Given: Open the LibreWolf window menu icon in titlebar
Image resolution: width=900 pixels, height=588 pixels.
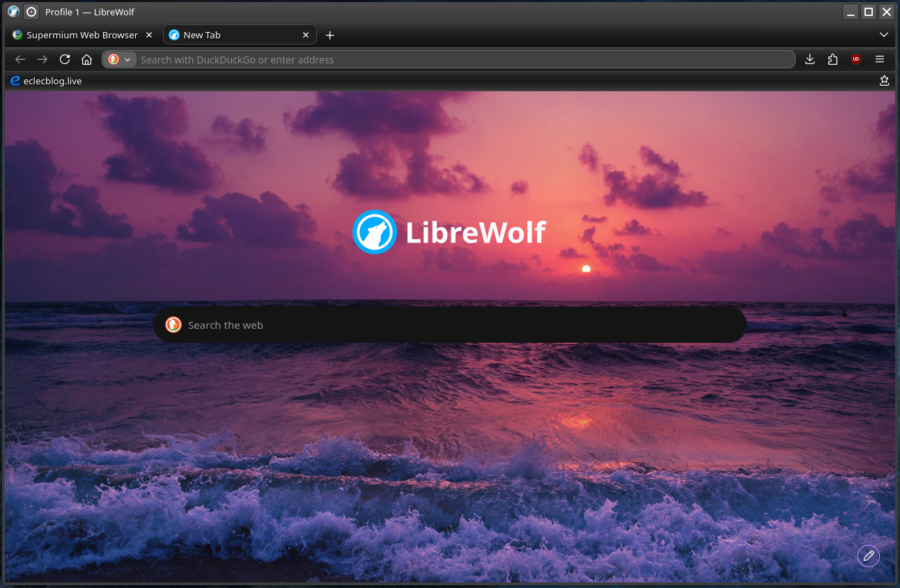Looking at the screenshot, I should tap(13, 12).
